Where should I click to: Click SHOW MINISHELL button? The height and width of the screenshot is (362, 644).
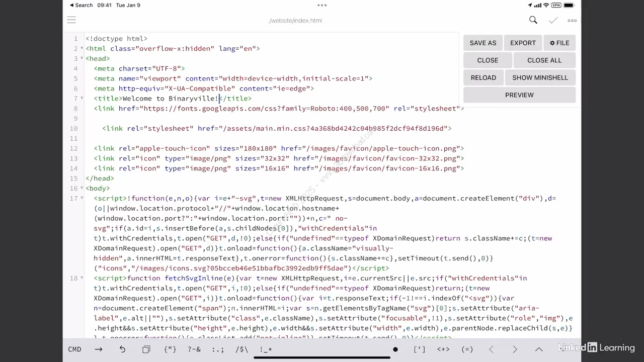pos(540,77)
